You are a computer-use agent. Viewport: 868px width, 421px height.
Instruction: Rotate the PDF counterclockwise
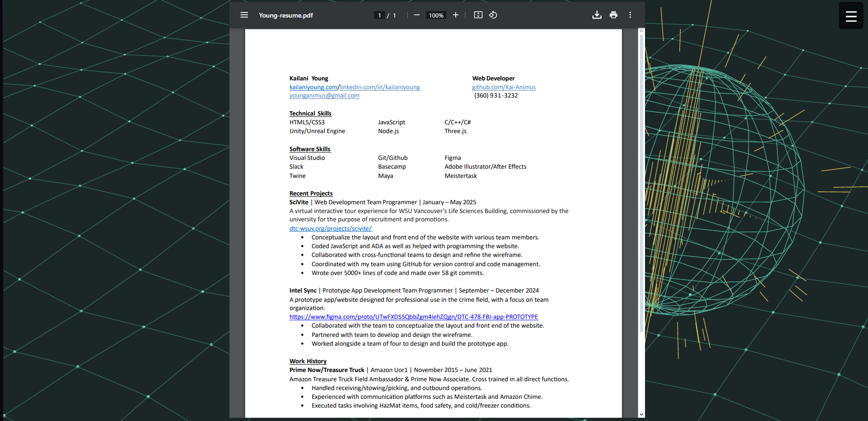[493, 15]
